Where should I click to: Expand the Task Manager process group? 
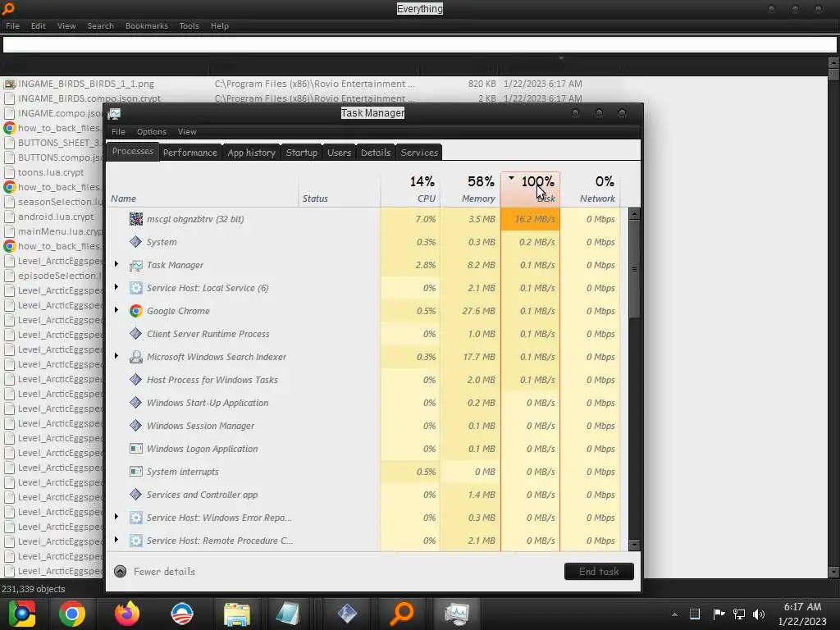[116, 264]
